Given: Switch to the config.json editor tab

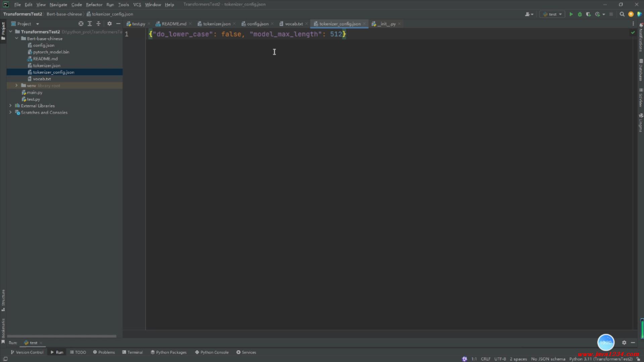Looking at the screenshot, I should click(257, 24).
